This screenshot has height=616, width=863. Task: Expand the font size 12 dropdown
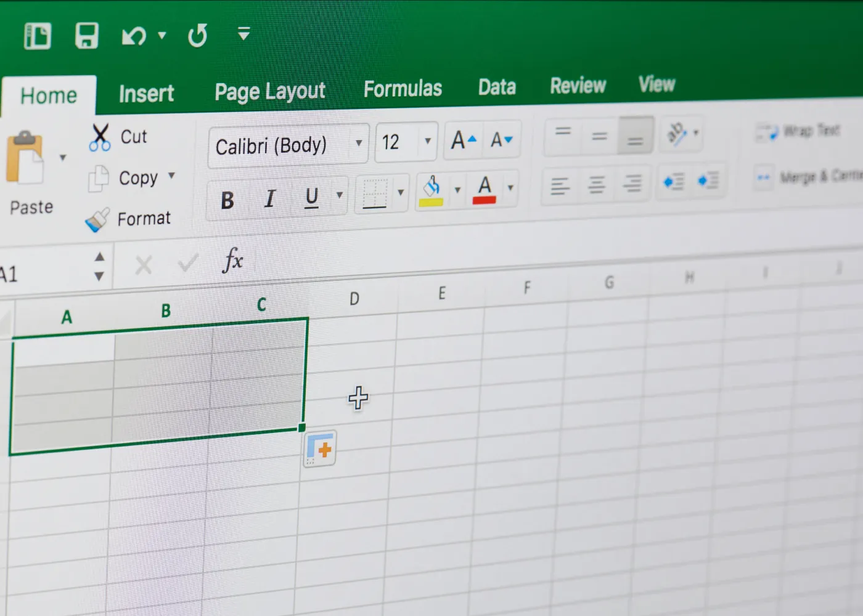pyautogui.click(x=427, y=141)
